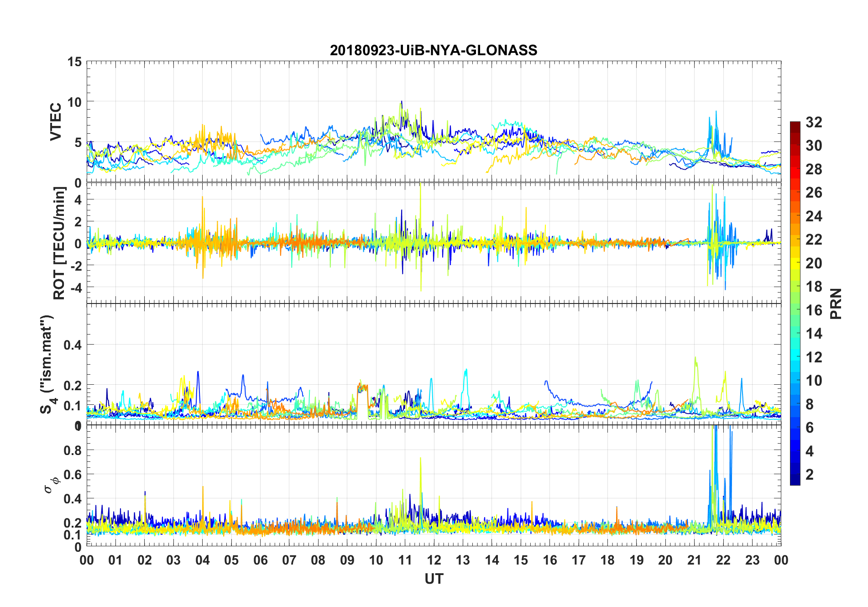The image size is (868, 607).
Task: Click the VTEC peak near 11 UT
Action: coord(402,102)
